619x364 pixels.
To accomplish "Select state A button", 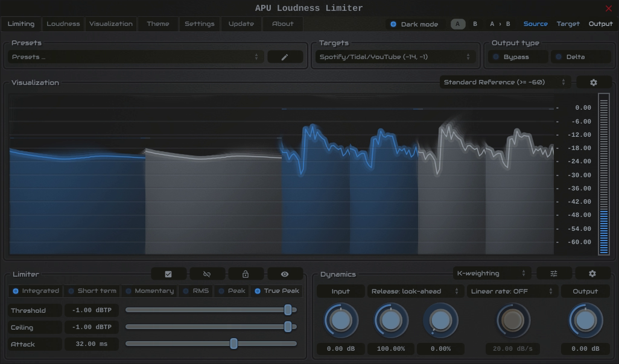I will coord(458,24).
